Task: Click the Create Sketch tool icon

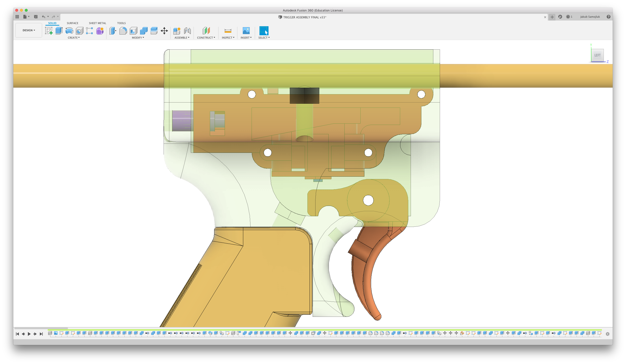Action: tap(49, 31)
